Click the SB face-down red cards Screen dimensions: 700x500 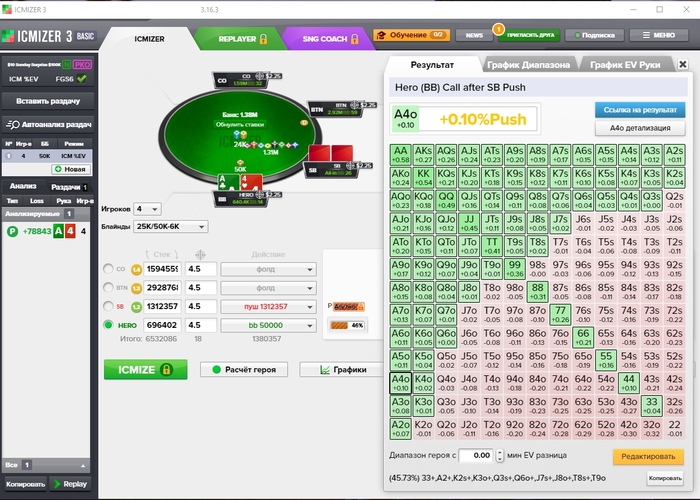pos(331,153)
